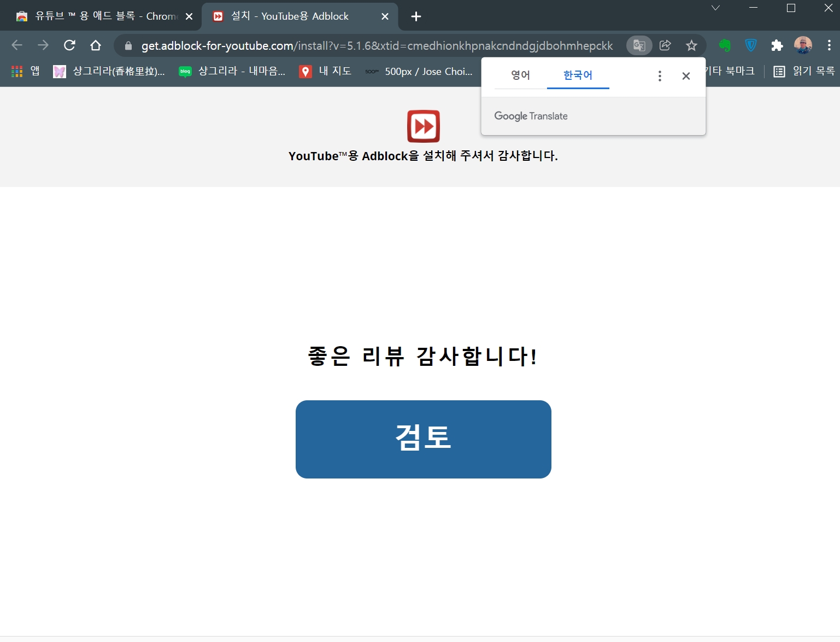Open the 앱 apps shortcut
The height and width of the screenshot is (642, 840).
pos(25,71)
